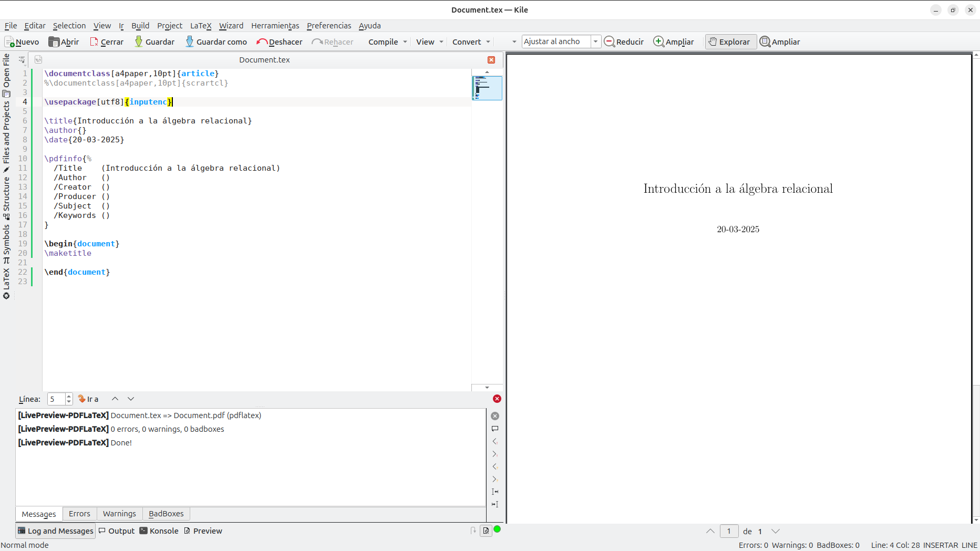Toggle live preview document-magnifier button
The image size is (980, 551).
(x=486, y=531)
